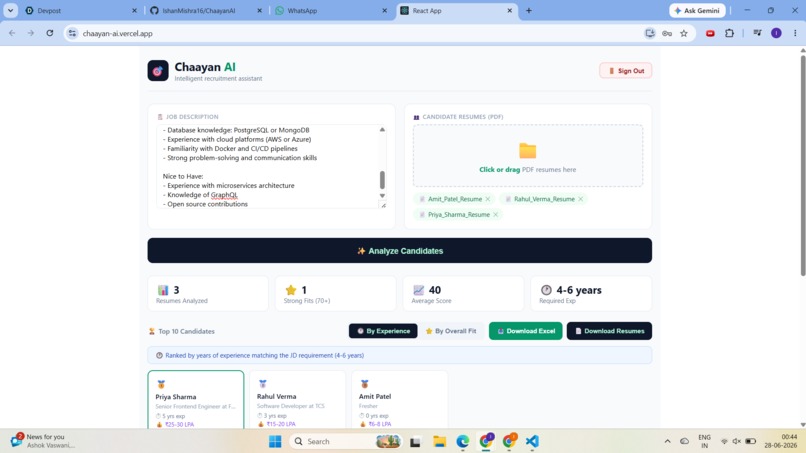The image size is (806, 453).
Task: Click the Top 10 Candidates heading
Action: click(186, 331)
